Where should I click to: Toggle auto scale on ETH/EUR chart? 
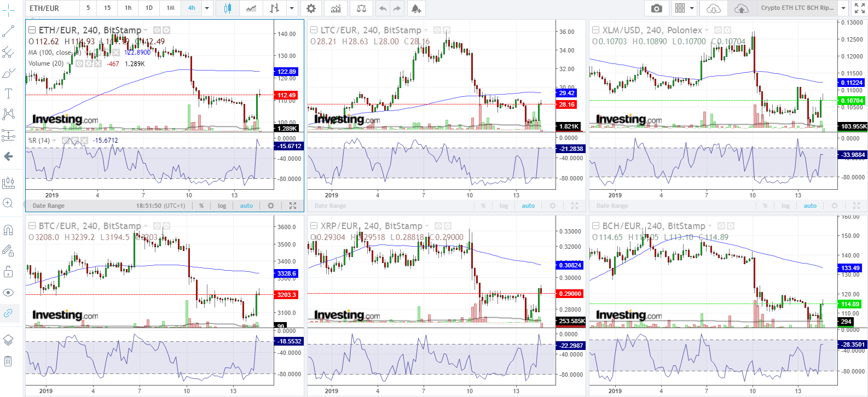click(246, 206)
